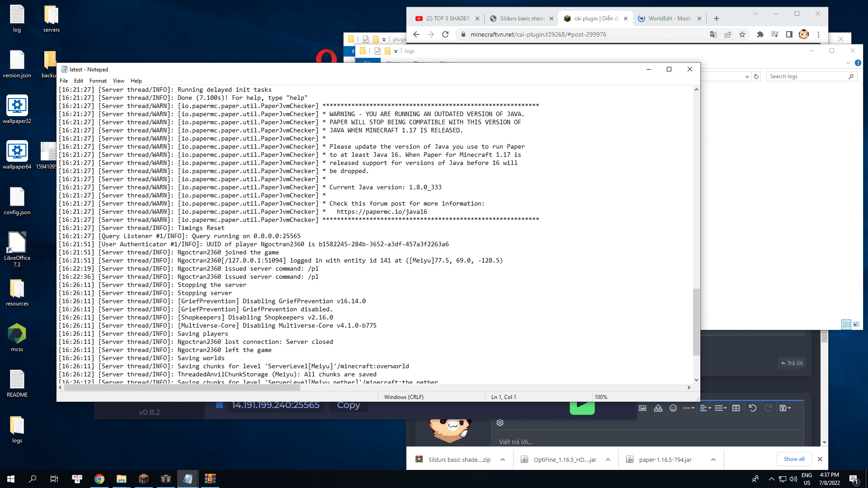Open the Chrome Extensions puzzle icon

pos(760,34)
